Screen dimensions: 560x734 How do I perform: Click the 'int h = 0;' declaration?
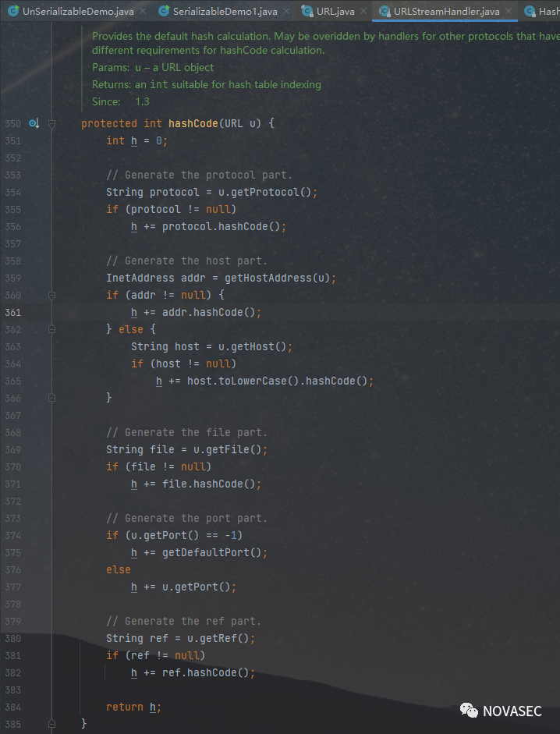[x=136, y=140]
